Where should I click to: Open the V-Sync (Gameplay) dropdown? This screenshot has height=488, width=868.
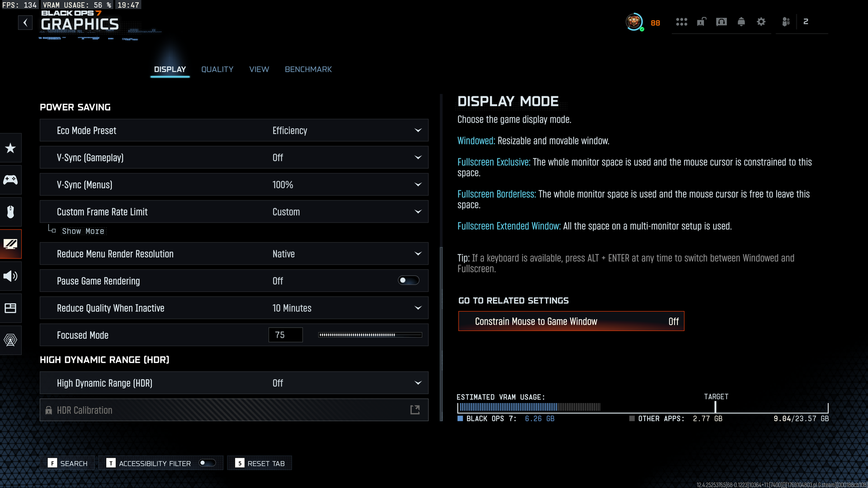[418, 157]
